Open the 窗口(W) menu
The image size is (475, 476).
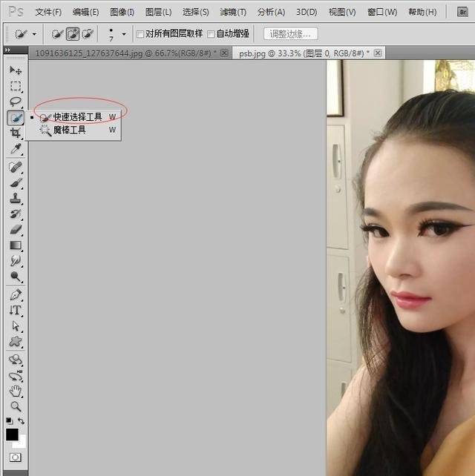[x=382, y=12]
